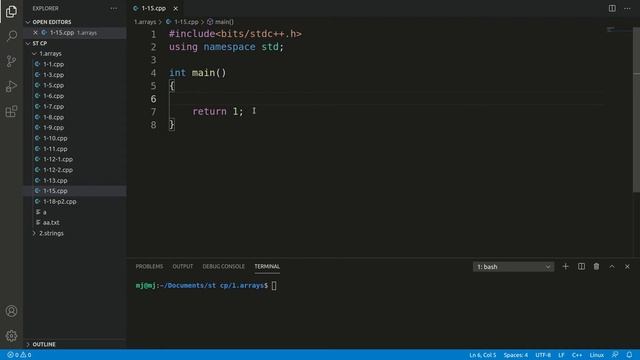
Task: Open Explorer more actions ellipsis
Action: [x=113, y=8]
